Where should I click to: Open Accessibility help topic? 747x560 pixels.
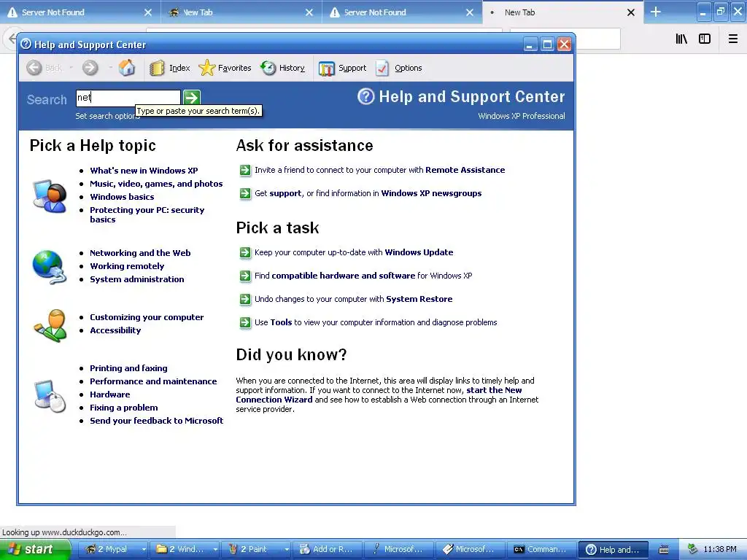pyautogui.click(x=115, y=330)
